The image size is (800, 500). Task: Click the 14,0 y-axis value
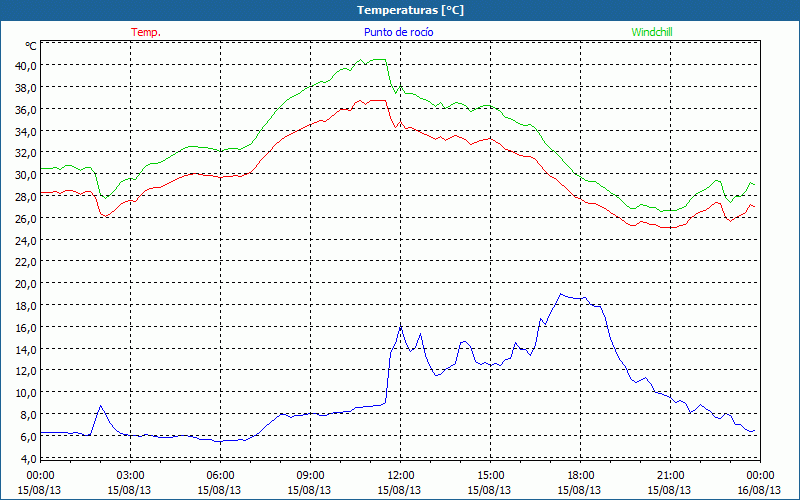pos(26,350)
